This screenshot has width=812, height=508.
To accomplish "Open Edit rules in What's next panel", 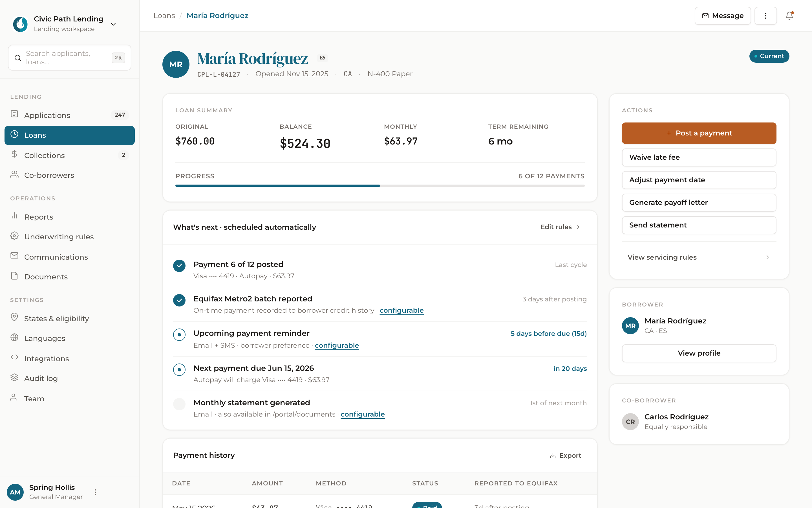I will coord(560,227).
